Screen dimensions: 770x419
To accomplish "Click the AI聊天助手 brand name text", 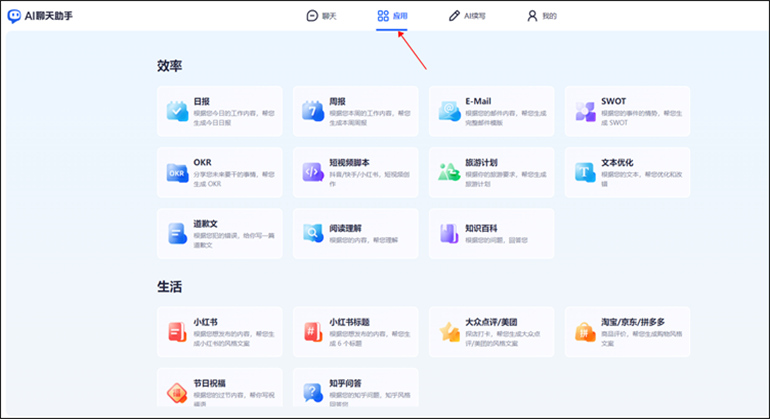I will [x=49, y=16].
